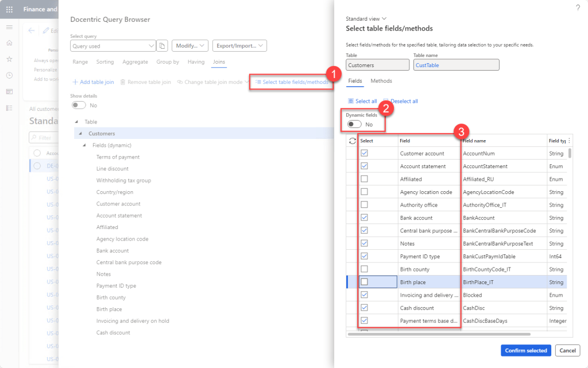Viewport: 588px width, 368px height.
Task: Open the Export/Import dropdown
Action: pos(239,45)
